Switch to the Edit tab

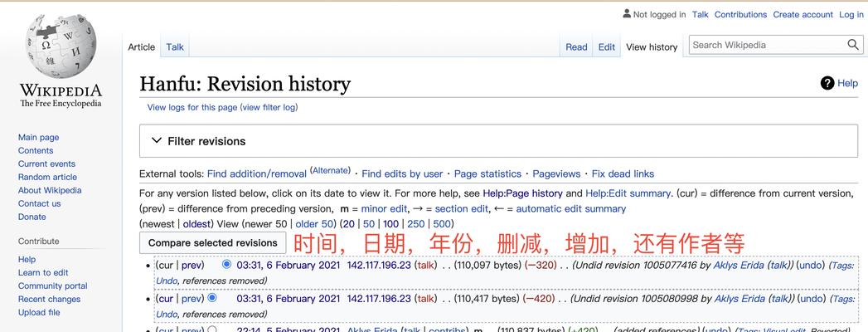click(x=607, y=47)
